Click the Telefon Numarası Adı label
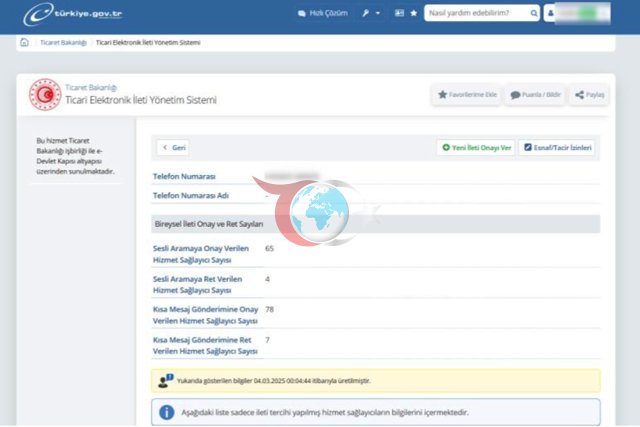This screenshot has width=640, height=427. click(191, 196)
